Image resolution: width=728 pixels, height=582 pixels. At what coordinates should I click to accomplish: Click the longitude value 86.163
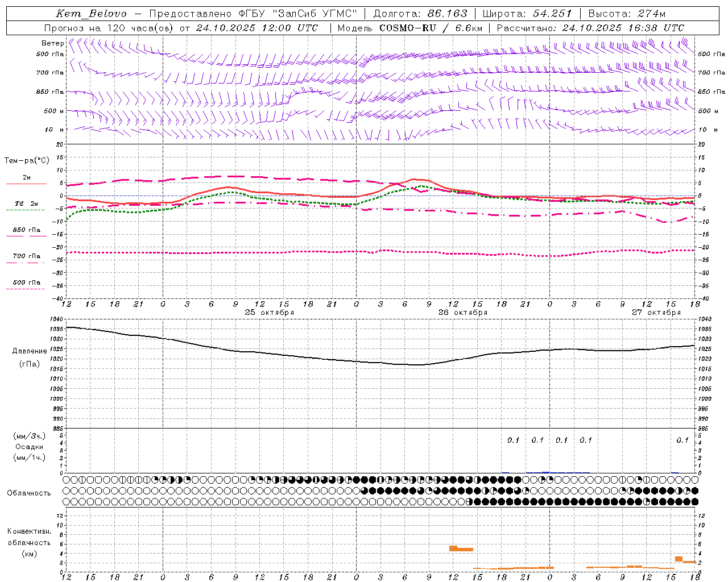coord(447,14)
